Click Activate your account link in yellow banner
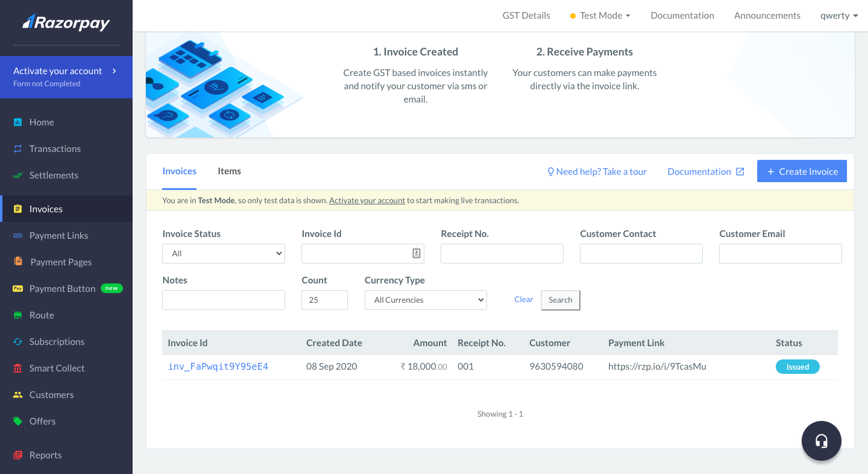The width and height of the screenshot is (868, 474). click(367, 200)
